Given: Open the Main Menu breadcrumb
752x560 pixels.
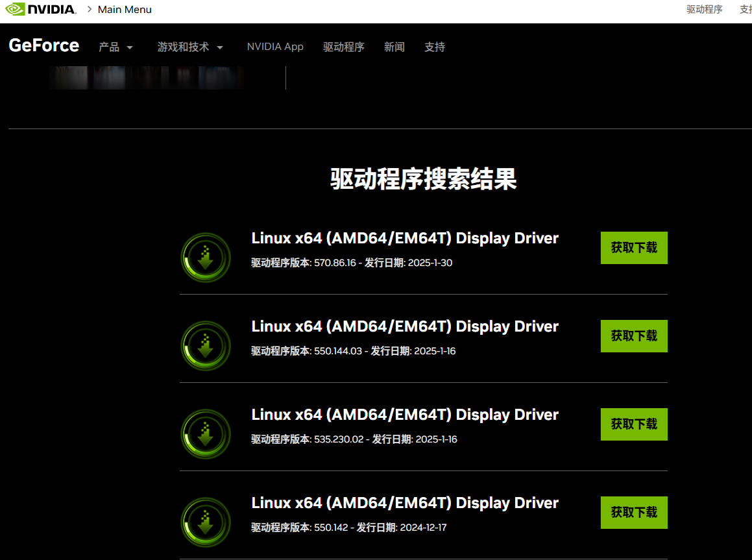Looking at the screenshot, I should pyautogui.click(x=125, y=10).
